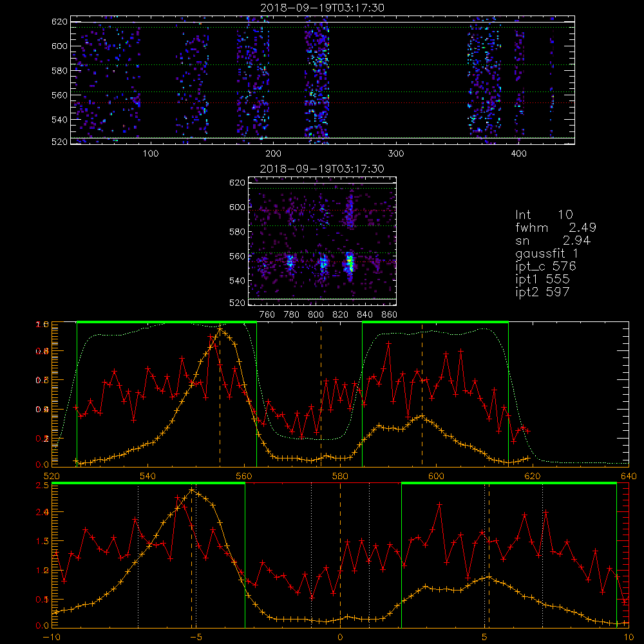Click x-axis label 300 on top spectrogram

396,154
